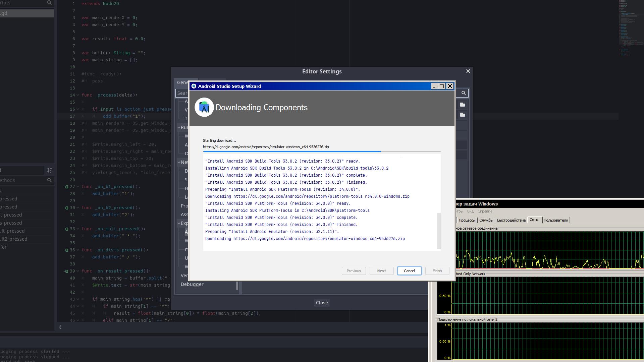The width and height of the screenshot is (644, 362).
Task: Open the Справка menu in Task Manager
Action: coord(485,211)
